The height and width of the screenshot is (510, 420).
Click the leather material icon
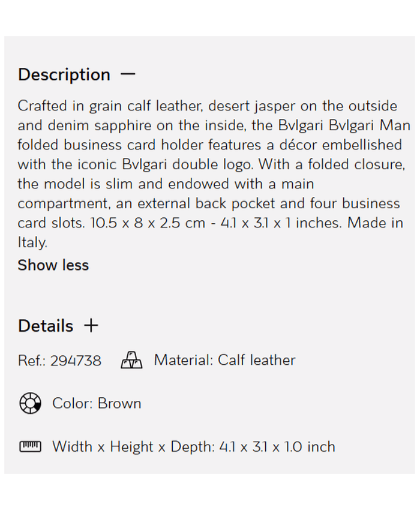(132, 361)
